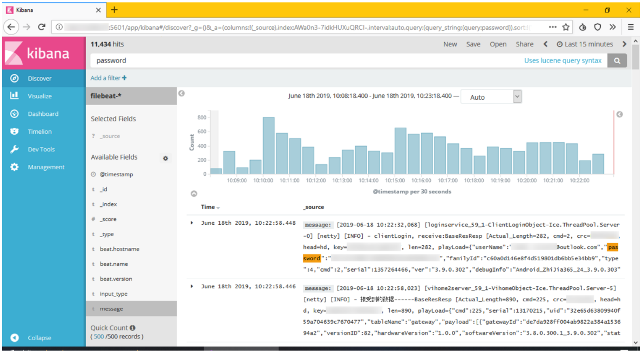
Task: Click the Collapse arrow icon
Action: [15, 338]
